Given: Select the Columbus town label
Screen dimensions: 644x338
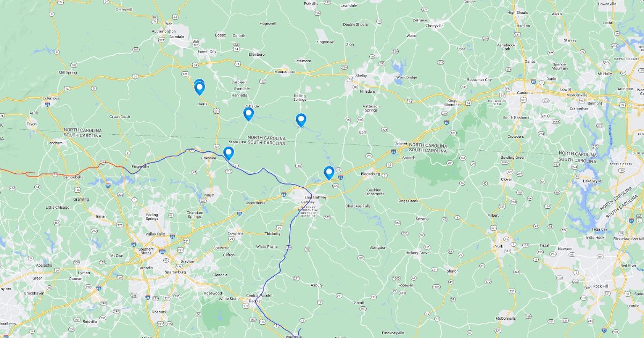Looking at the screenshot, I should [52, 98].
